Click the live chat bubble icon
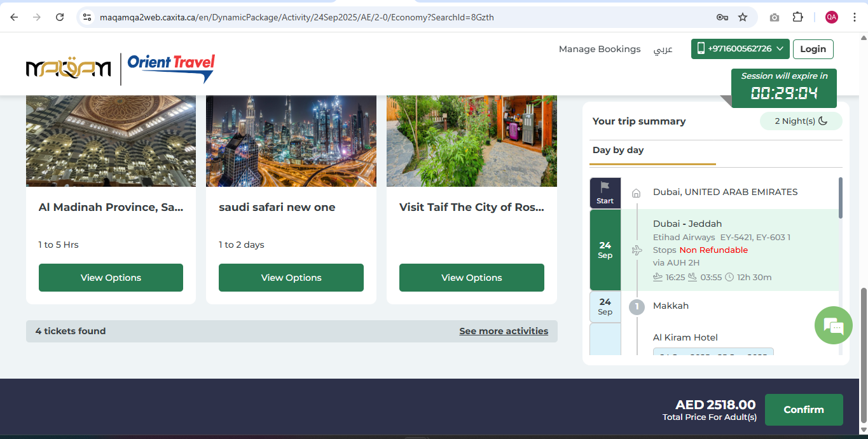 pyautogui.click(x=833, y=326)
